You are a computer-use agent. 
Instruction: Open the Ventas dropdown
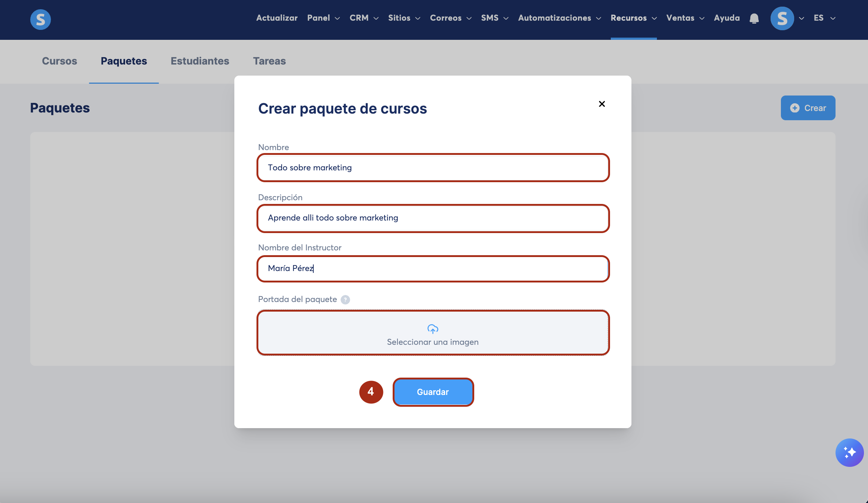pos(685,18)
